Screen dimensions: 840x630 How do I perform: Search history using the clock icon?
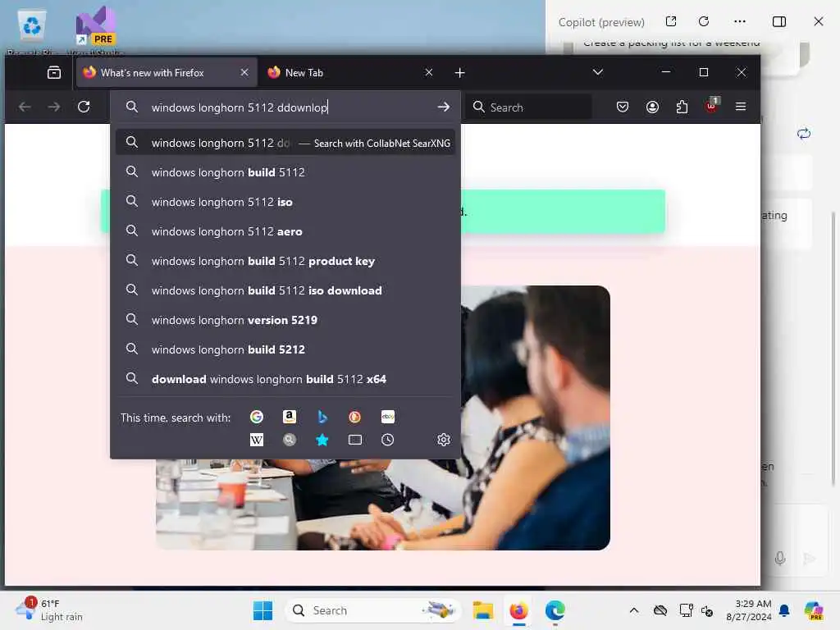388,440
